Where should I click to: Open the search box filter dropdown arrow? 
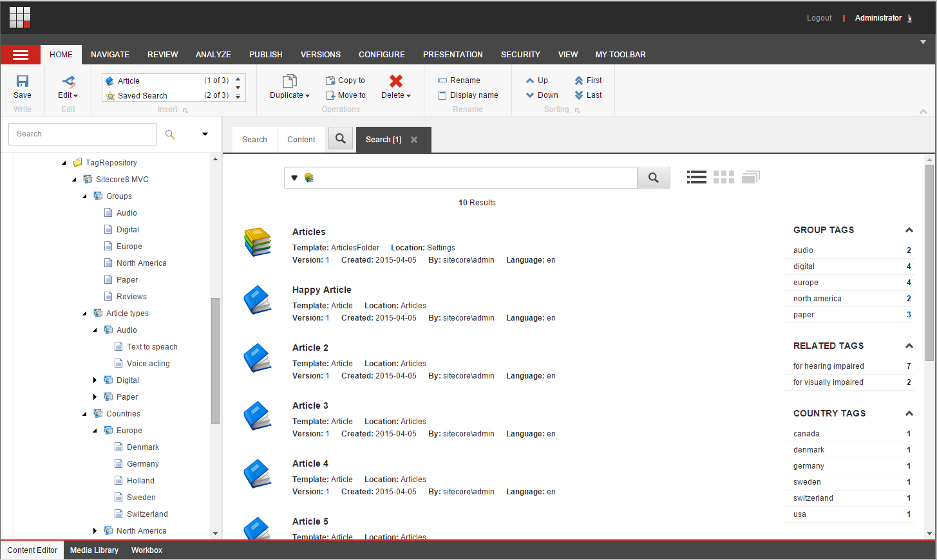tap(294, 178)
